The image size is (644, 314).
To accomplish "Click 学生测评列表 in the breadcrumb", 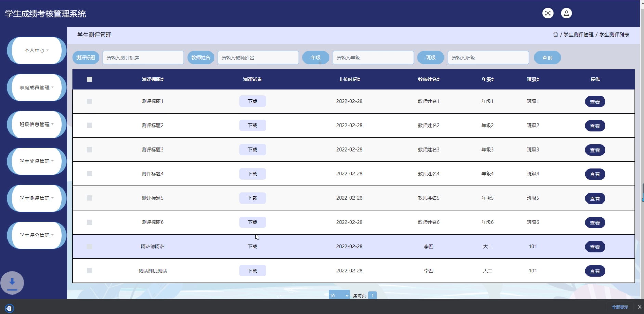I will [x=614, y=35].
